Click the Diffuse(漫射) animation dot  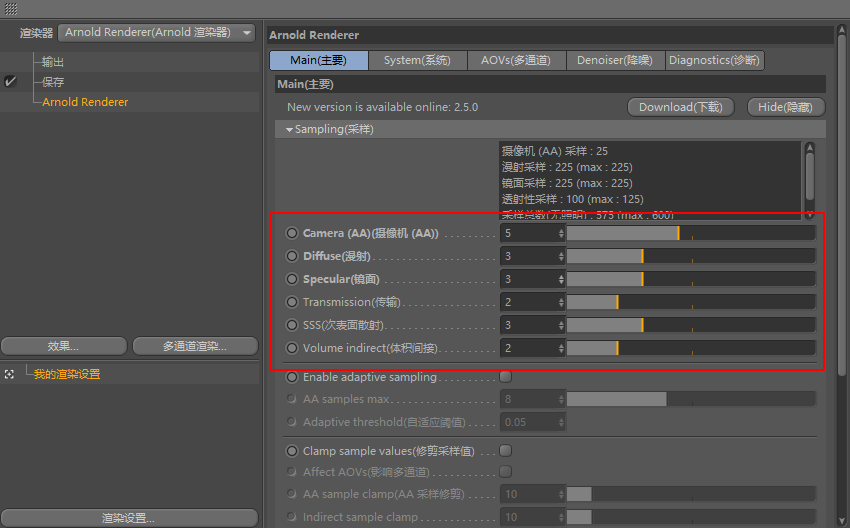(x=292, y=256)
